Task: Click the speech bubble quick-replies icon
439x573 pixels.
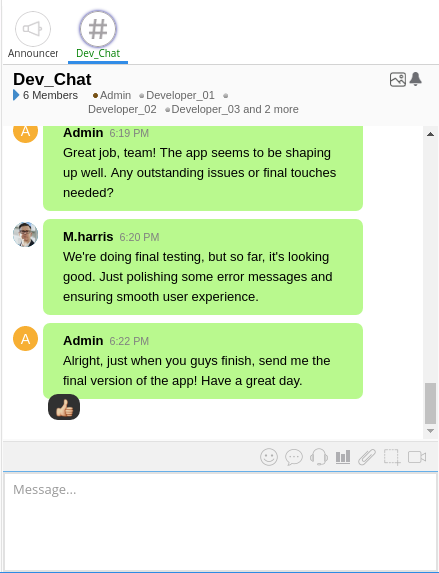Action: pos(294,457)
